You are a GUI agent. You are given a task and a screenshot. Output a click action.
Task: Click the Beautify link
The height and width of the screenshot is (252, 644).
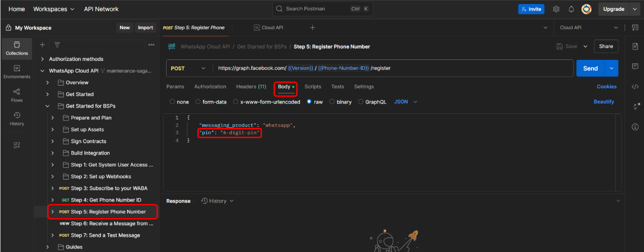(x=604, y=102)
